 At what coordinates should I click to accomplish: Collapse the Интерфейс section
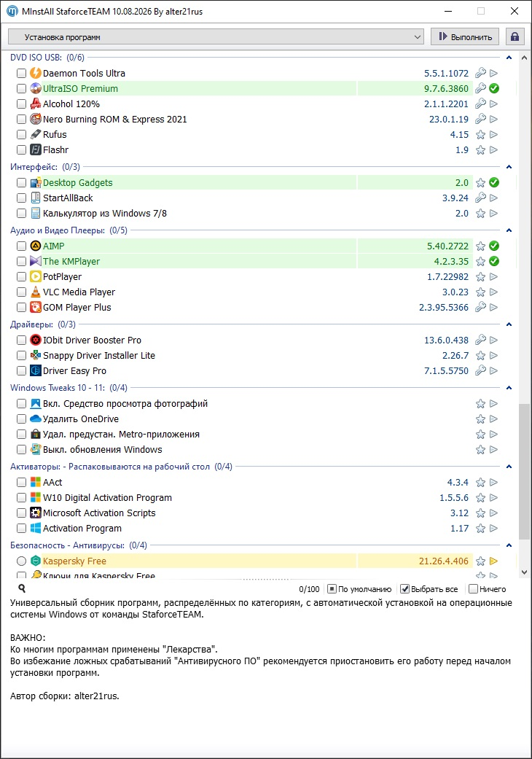tap(509, 167)
